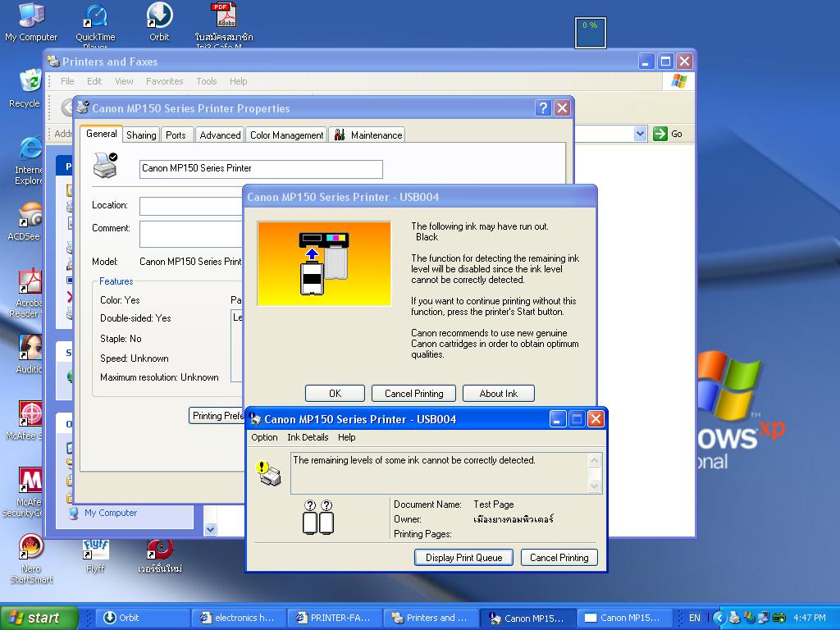Open the upper McAfee desktop shortcut icon
The width and height of the screenshot is (840, 630).
25,420
